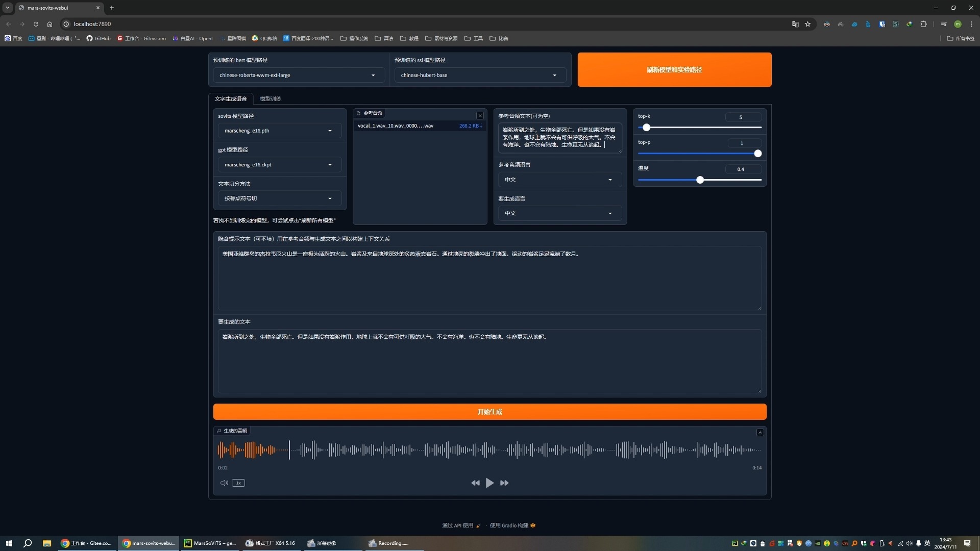Screen dimensions: 980x551
Task: Open new browser tab
Action: coord(112,8)
